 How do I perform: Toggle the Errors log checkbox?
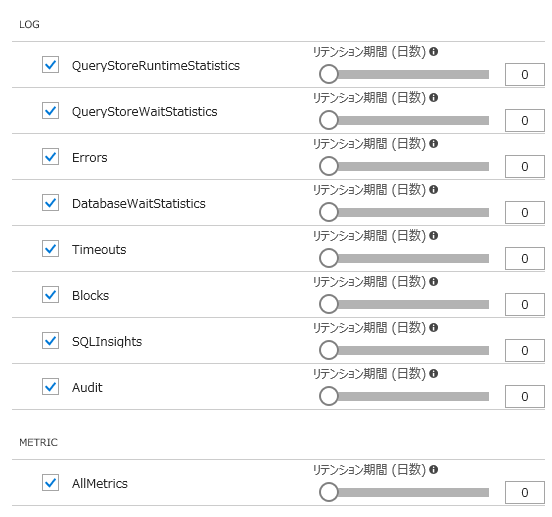[x=50, y=157]
